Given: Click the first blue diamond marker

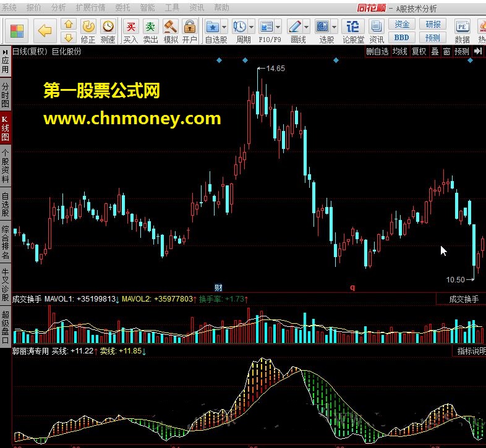Looking at the screenshot, I should click(219, 61).
